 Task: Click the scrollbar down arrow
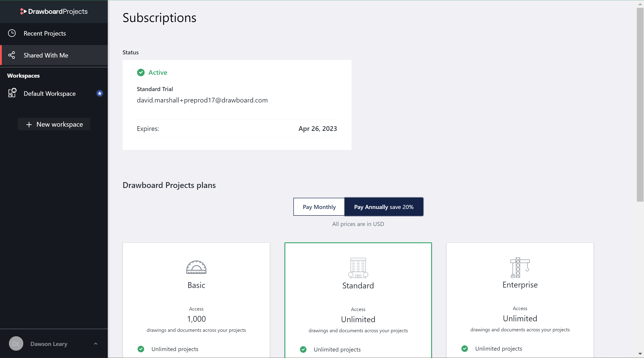[640, 354]
